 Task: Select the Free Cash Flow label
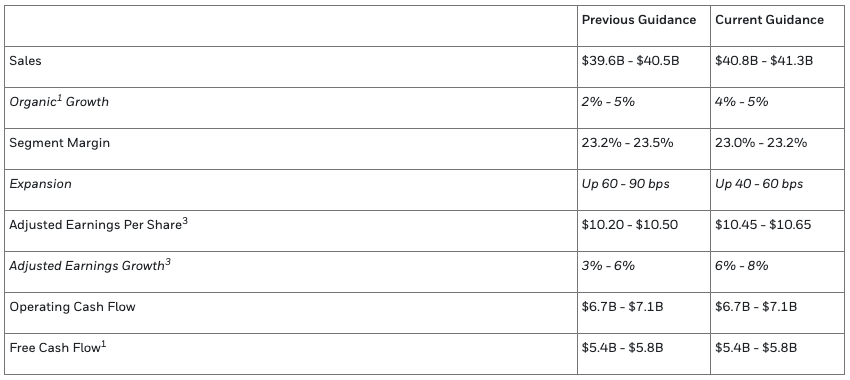[x=57, y=347]
